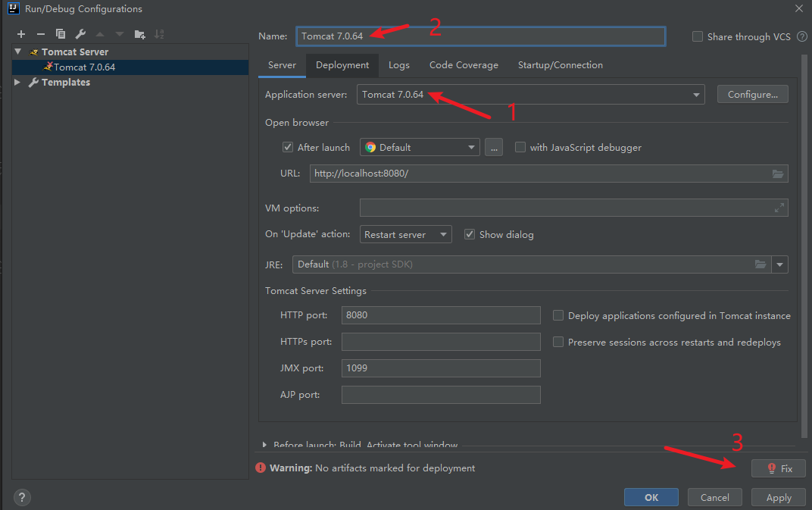
Task: Click the Cancel button
Action: pos(715,498)
